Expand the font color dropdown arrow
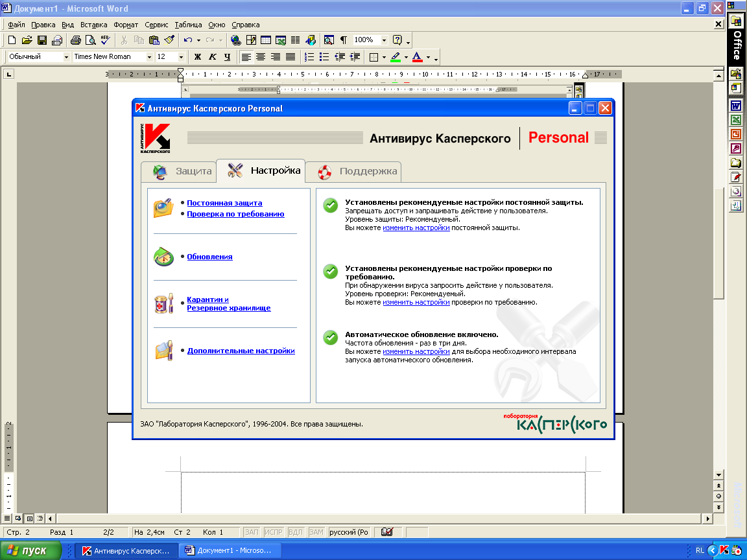The width and height of the screenshot is (747, 560). click(x=428, y=57)
